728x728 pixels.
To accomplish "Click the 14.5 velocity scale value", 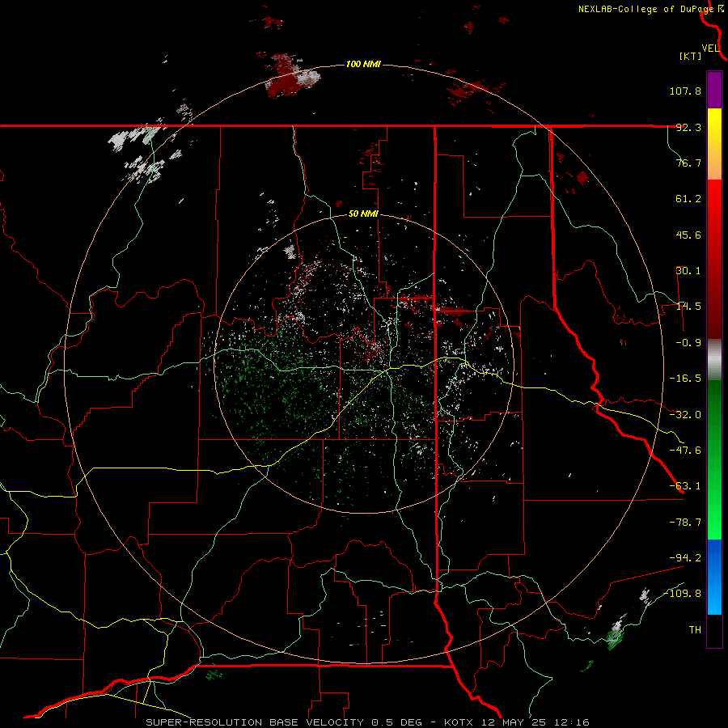I will (688, 307).
